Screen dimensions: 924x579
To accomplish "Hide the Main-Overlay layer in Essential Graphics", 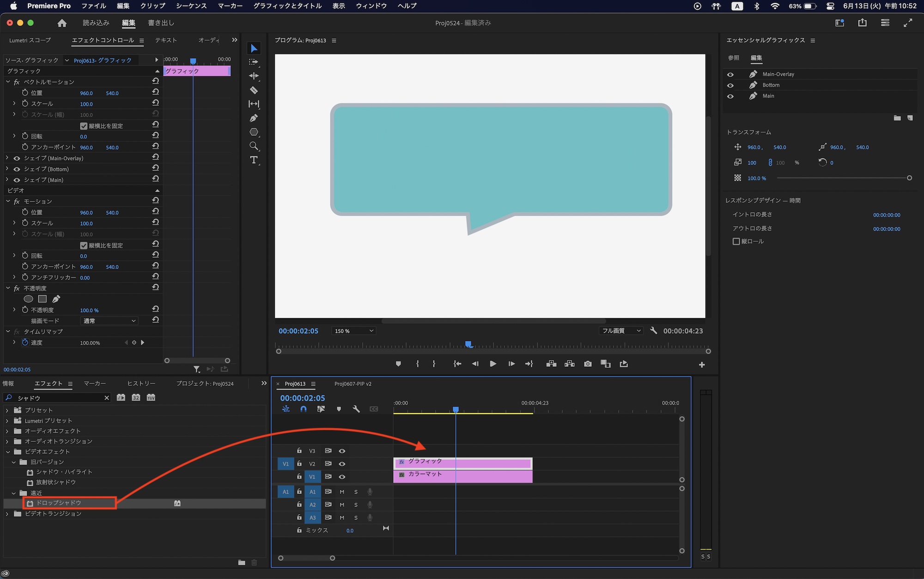I will 730,74.
